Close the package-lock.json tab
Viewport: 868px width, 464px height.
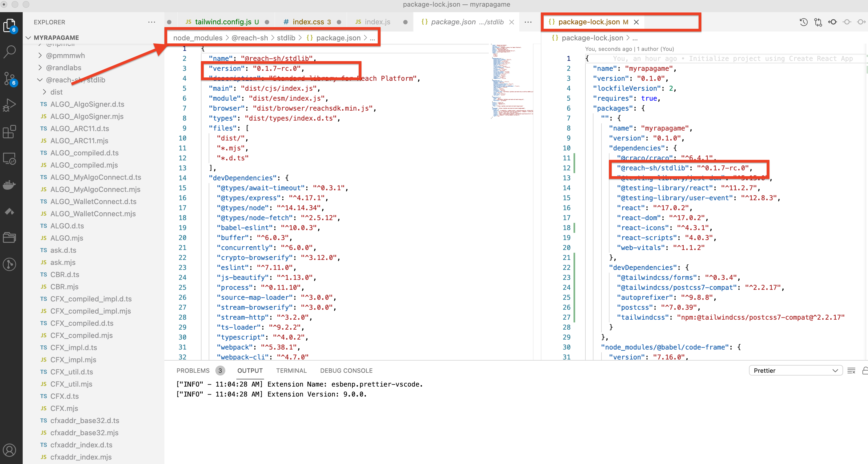coord(636,22)
